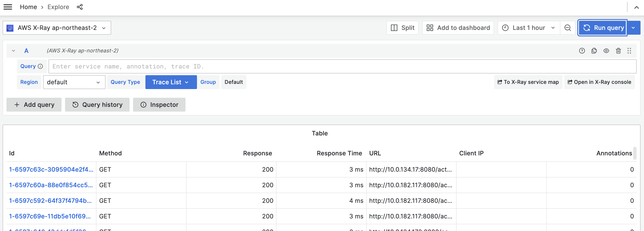
Task: Open the hamburger navigation menu
Action: click(x=8, y=7)
